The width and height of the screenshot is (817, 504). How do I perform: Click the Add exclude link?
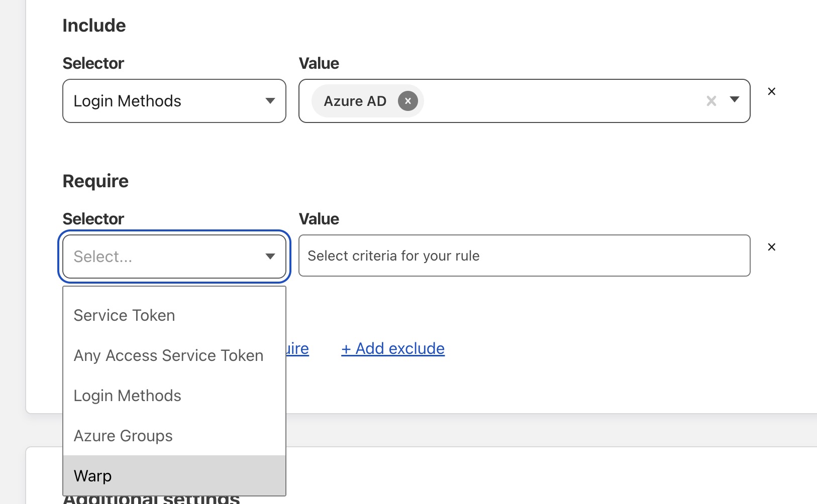[x=393, y=348]
